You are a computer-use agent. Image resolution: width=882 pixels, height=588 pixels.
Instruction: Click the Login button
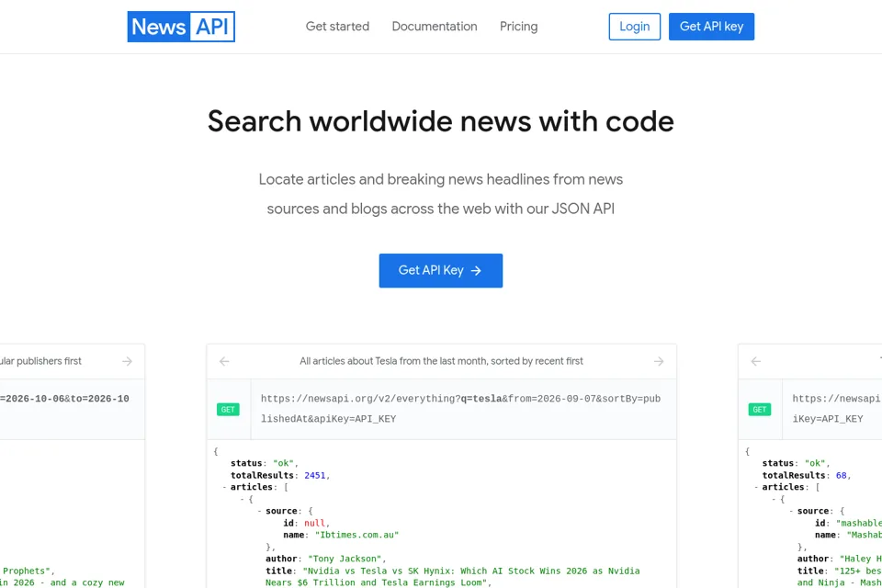tap(635, 27)
